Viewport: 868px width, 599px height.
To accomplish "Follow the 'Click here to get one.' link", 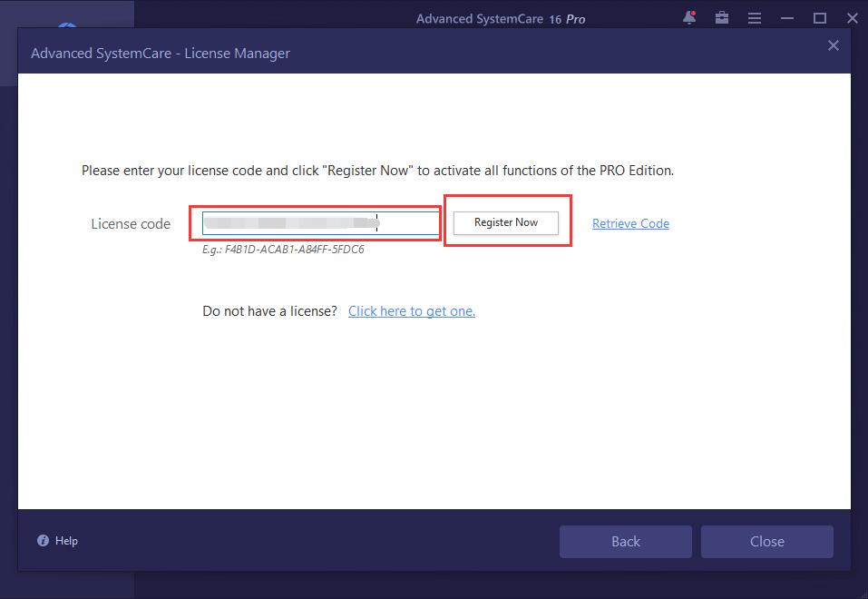I will pos(411,311).
